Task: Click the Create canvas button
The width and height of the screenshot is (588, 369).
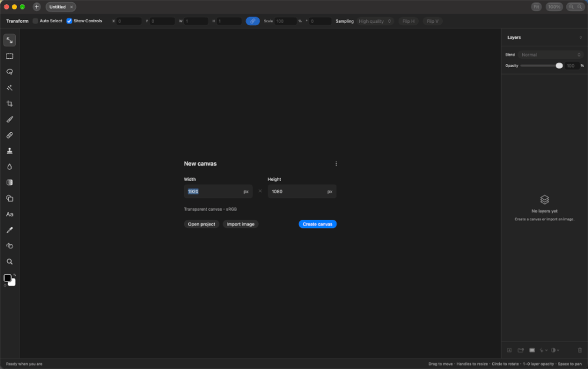Action: coord(318,224)
